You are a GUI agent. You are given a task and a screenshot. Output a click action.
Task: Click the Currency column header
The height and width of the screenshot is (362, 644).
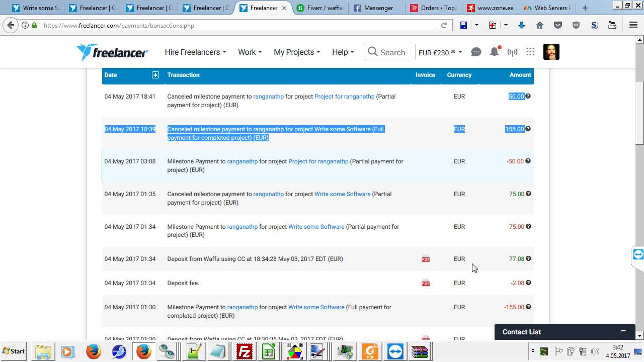(x=459, y=75)
